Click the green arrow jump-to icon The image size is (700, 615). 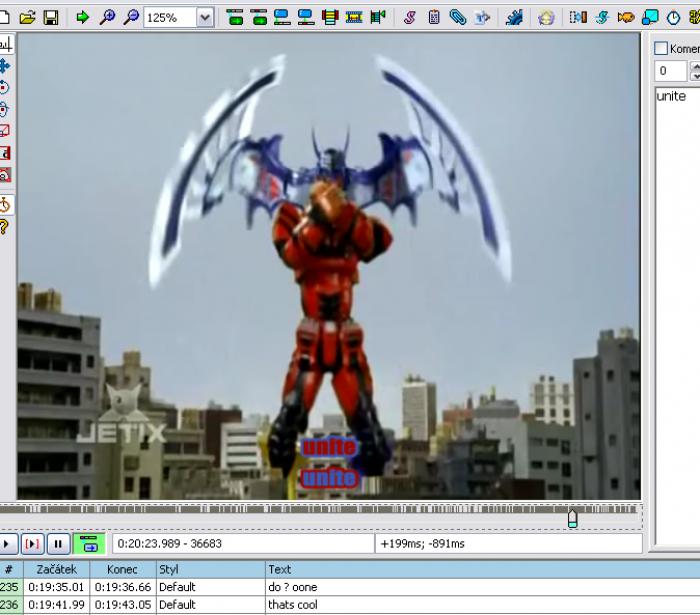(x=83, y=18)
